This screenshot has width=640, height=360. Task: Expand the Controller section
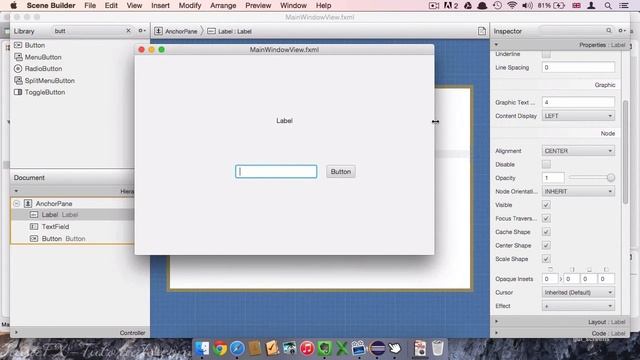(x=16, y=332)
